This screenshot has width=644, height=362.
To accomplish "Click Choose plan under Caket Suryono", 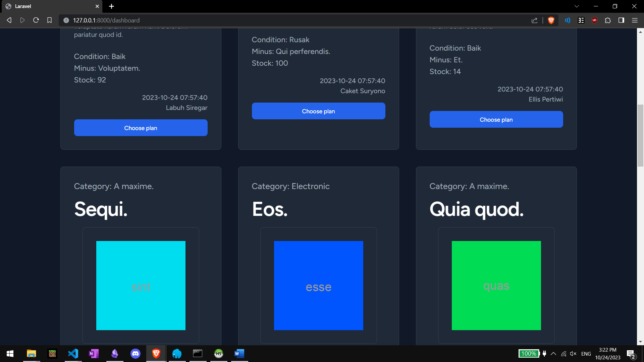I will (318, 111).
